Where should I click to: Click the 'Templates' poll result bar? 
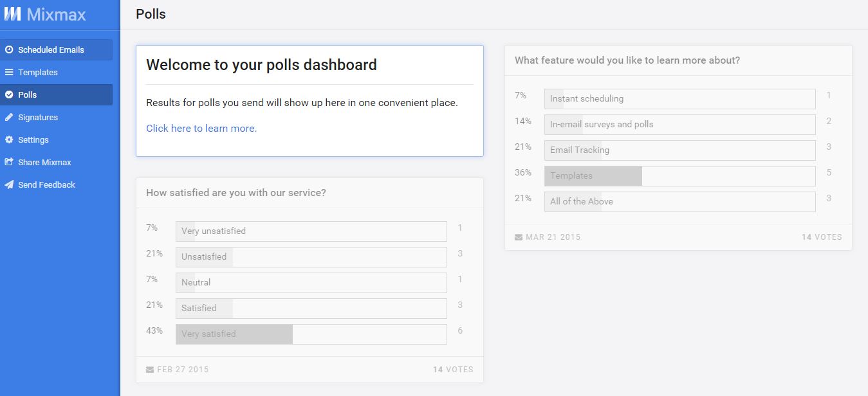(x=679, y=176)
